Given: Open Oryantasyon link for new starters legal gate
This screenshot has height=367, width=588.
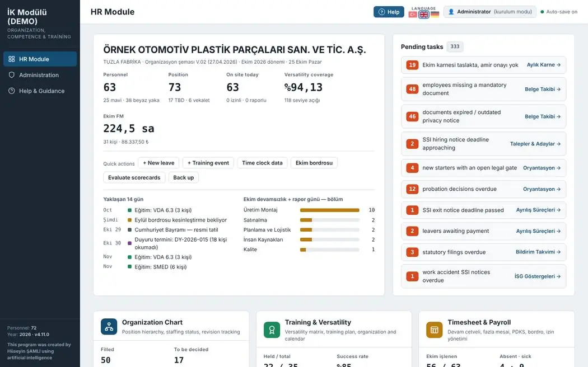Looking at the screenshot, I should click(x=542, y=168).
